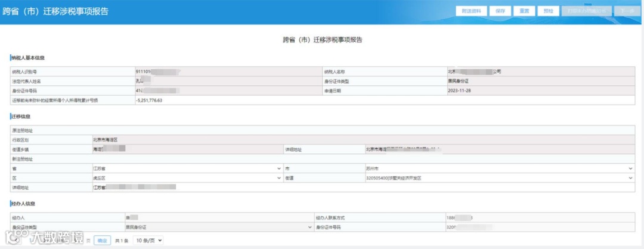Click the centered 跨省（市）迁移涉税事项报告 title
This screenshot has height=249, width=644.
323,40
